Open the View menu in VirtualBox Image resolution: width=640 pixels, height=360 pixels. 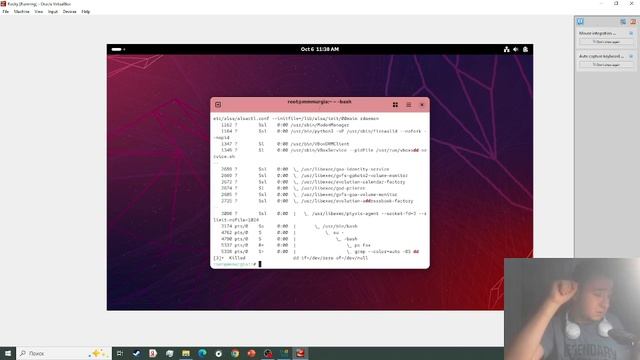(x=39, y=12)
